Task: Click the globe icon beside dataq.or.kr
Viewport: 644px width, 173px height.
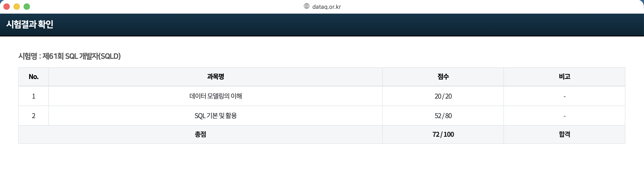Action: pyautogui.click(x=306, y=6)
